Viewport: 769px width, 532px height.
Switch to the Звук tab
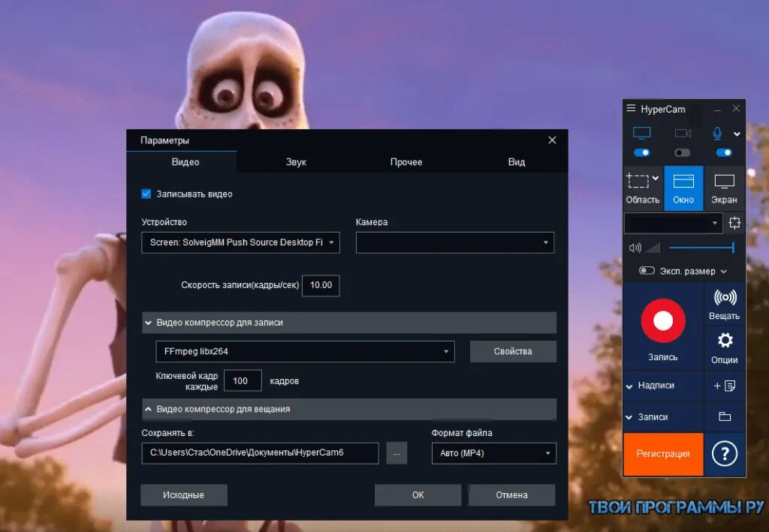click(x=296, y=162)
